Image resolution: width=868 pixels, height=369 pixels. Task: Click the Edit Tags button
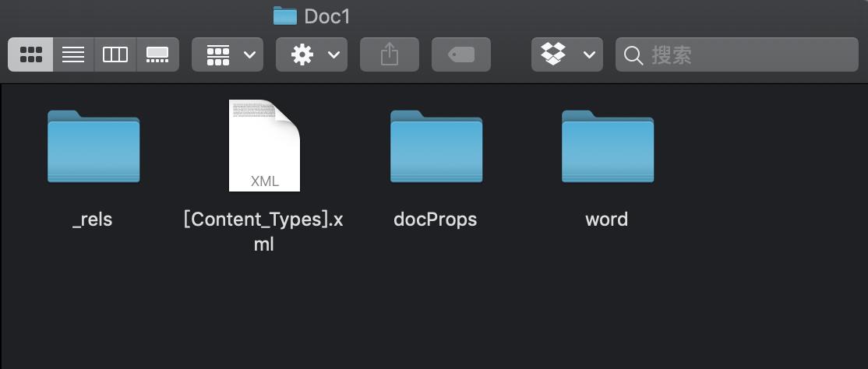tap(461, 54)
